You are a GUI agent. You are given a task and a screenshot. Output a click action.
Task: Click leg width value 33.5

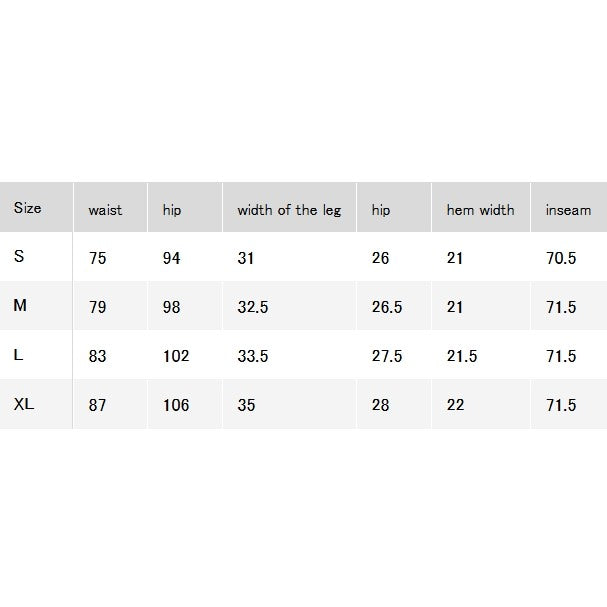(x=253, y=356)
